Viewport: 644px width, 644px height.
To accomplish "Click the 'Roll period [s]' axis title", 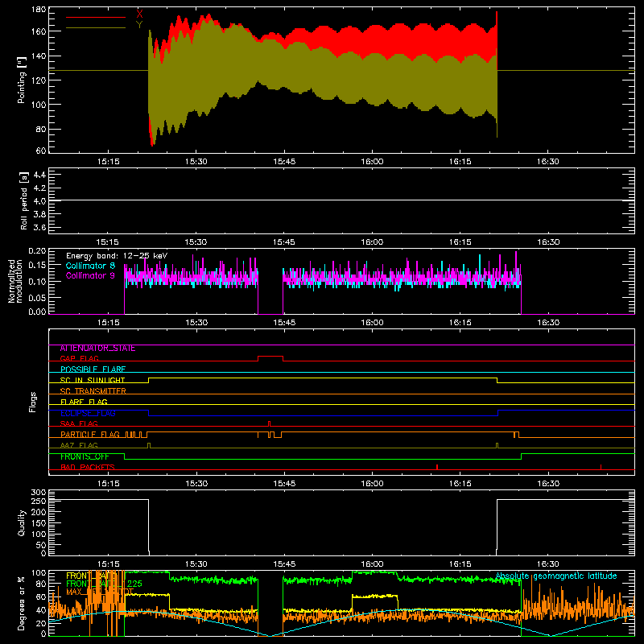I will click(24, 200).
